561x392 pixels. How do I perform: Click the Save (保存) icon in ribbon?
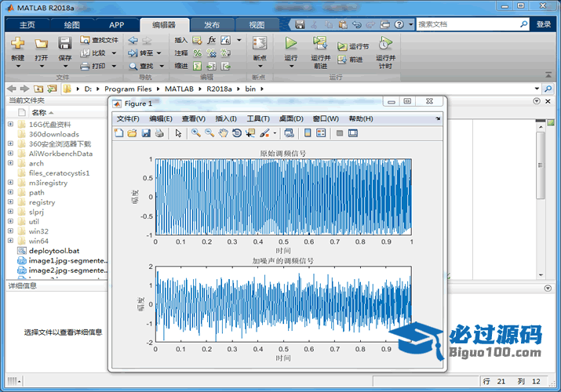pos(64,45)
